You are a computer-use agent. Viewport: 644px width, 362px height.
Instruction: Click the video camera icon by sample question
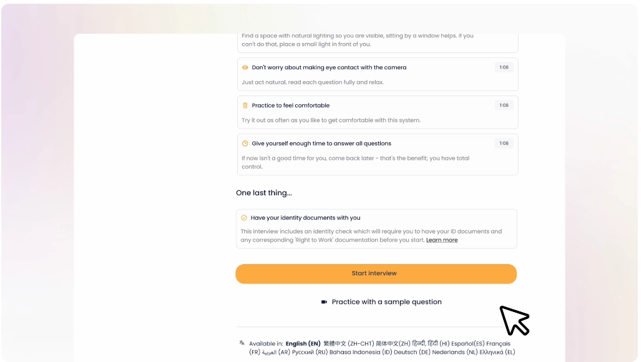click(324, 302)
